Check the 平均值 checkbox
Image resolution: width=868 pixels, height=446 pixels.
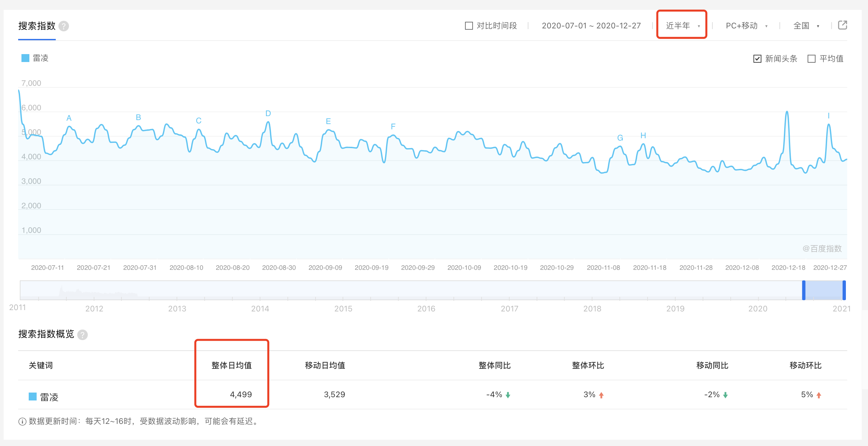pos(811,59)
